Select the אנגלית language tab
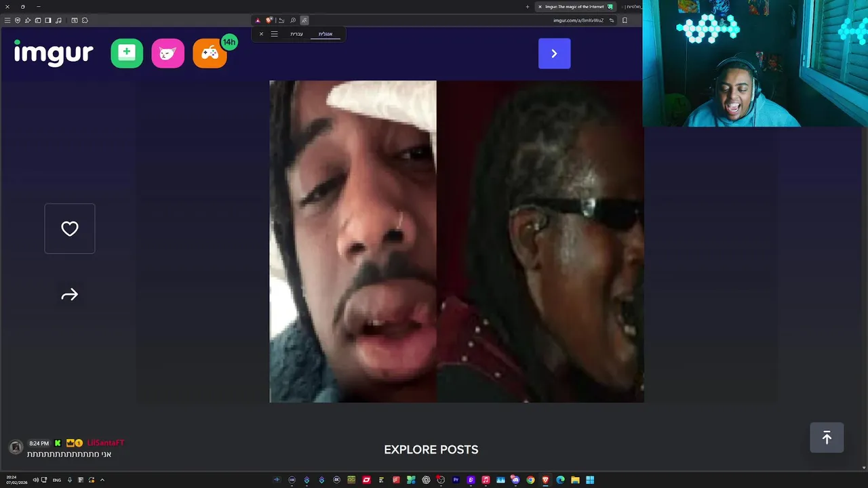The height and width of the screenshot is (488, 868). 325,34
